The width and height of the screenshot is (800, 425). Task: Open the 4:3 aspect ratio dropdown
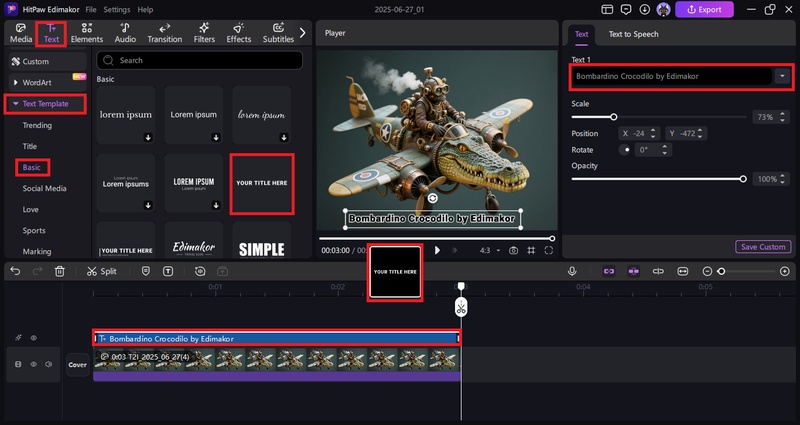(x=489, y=250)
